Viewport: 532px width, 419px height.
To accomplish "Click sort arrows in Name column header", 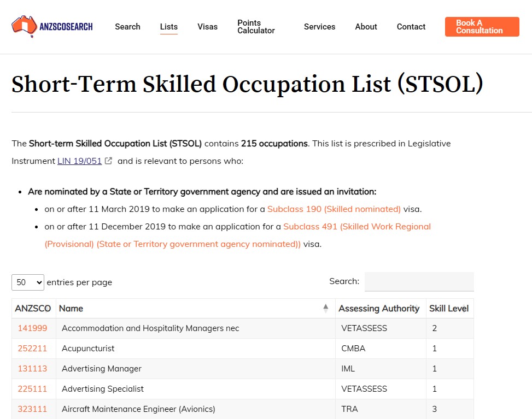I will tap(326, 309).
